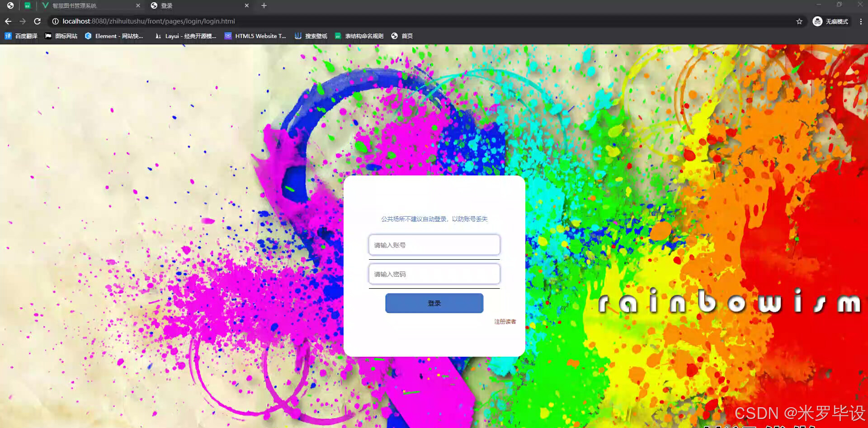Image resolution: width=868 pixels, height=428 pixels.
Task: Open Layui bookmark
Action: pyautogui.click(x=185, y=36)
